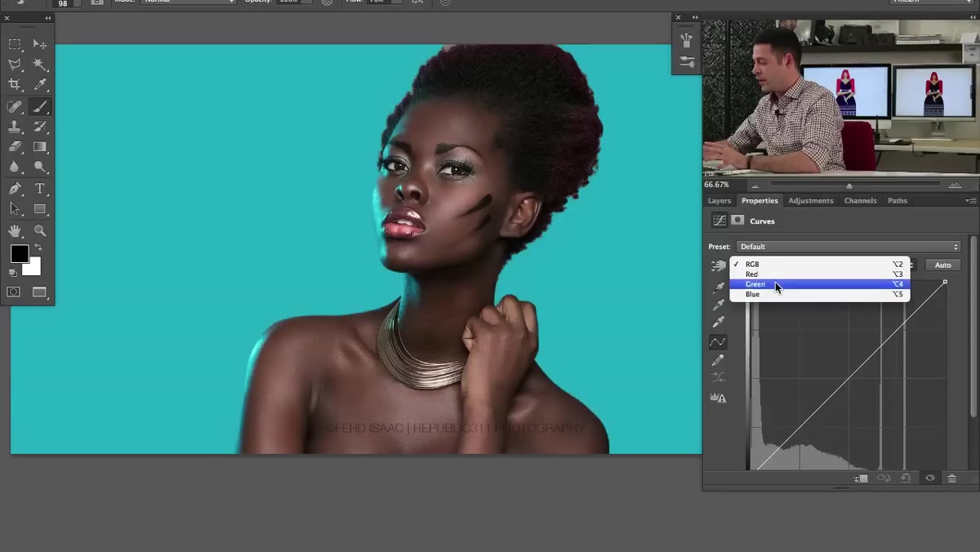The height and width of the screenshot is (552, 980).
Task: Select the Rectangle shape tool
Action: click(x=39, y=209)
